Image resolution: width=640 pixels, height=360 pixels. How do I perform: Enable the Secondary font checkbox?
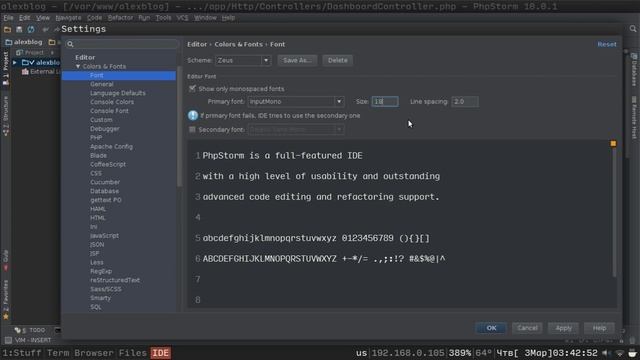tap(192, 129)
